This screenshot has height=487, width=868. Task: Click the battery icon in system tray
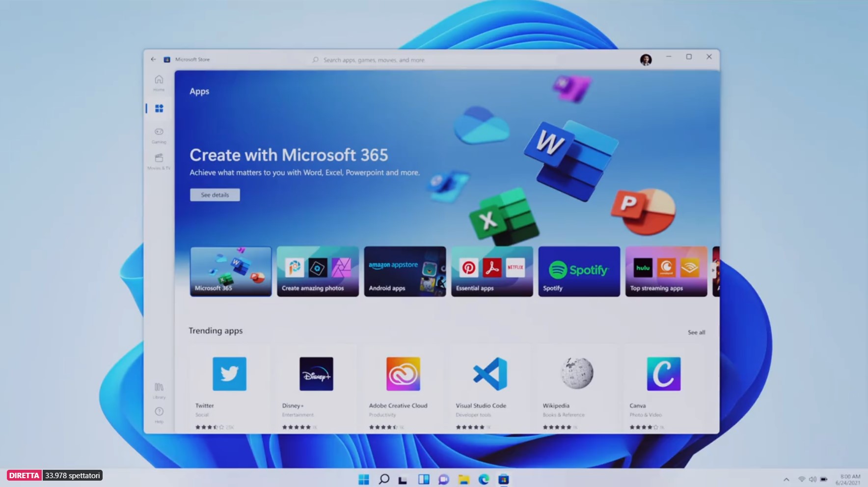point(824,479)
